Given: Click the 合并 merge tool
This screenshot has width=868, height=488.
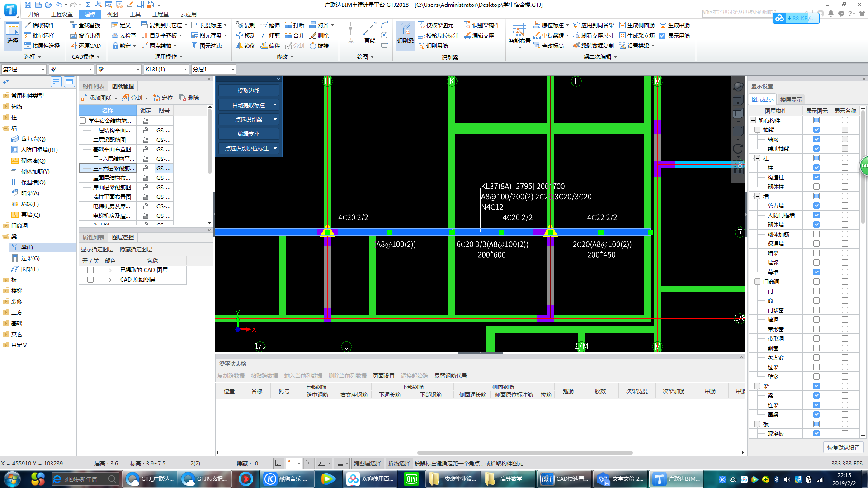Looking at the screenshot, I should pyautogui.click(x=295, y=35).
